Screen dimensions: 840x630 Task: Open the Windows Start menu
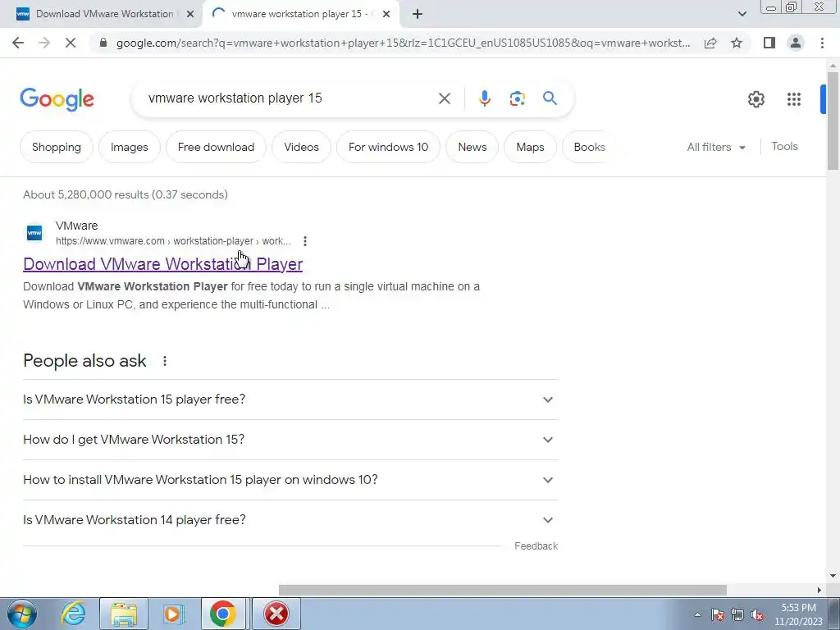(x=21, y=614)
